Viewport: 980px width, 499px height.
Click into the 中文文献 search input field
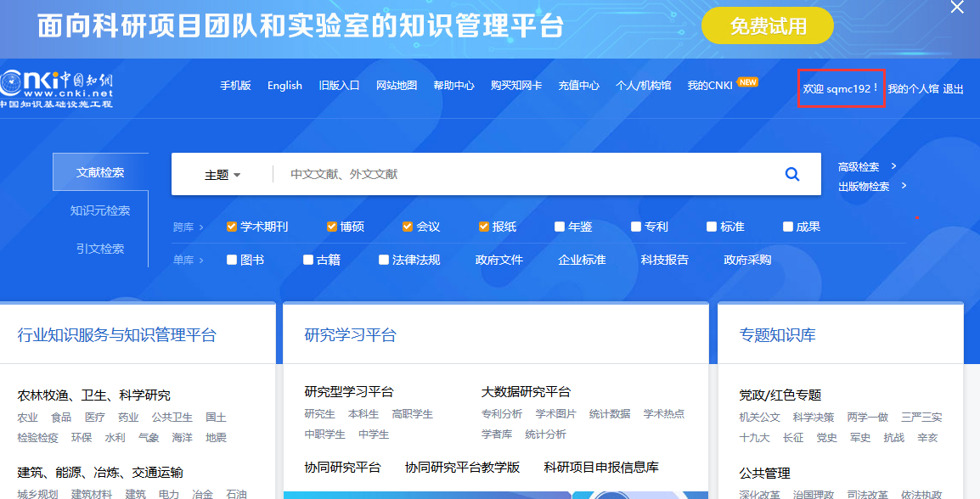(x=527, y=174)
